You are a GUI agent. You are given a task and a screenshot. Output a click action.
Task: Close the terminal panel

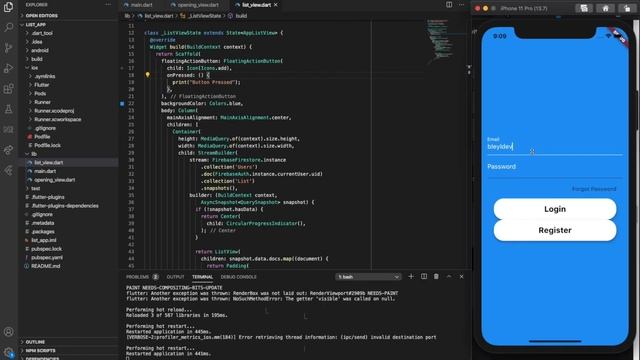pos(462,277)
